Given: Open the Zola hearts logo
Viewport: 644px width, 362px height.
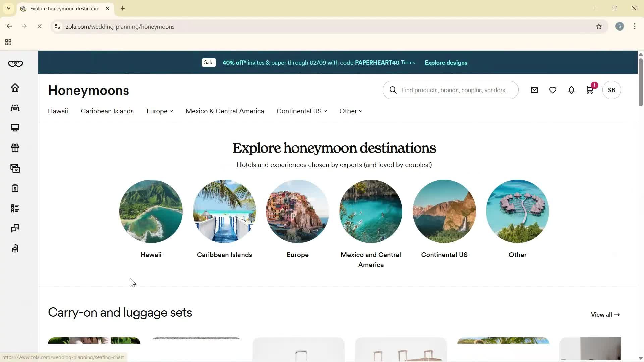Looking at the screenshot, I should 15,64.
